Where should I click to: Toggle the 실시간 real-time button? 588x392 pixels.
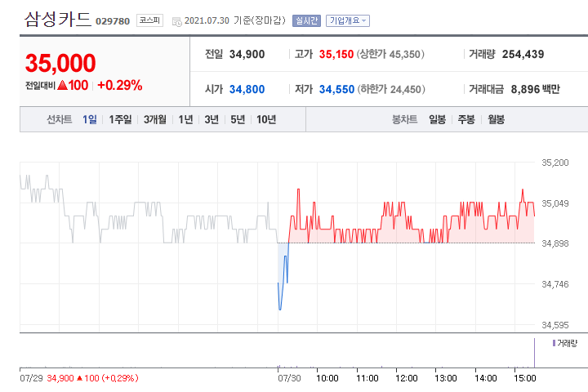(306, 20)
